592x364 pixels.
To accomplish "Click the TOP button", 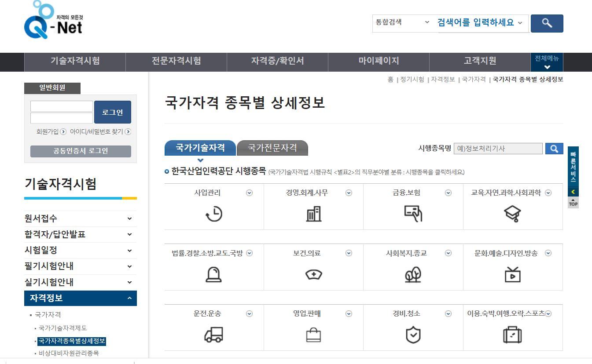I will tap(573, 203).
